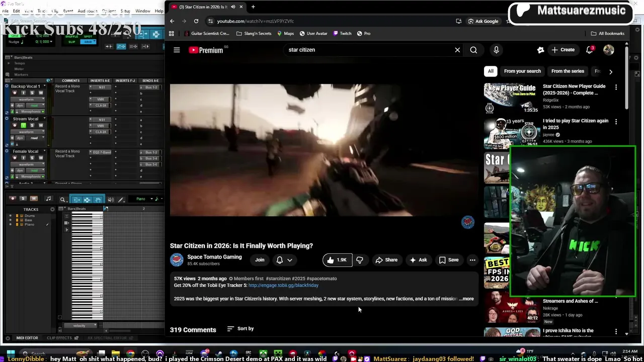Open the velocity lane dropdown
Viewport: 644px width, 362px height.
pyautogui.click(x=80, y=326)
